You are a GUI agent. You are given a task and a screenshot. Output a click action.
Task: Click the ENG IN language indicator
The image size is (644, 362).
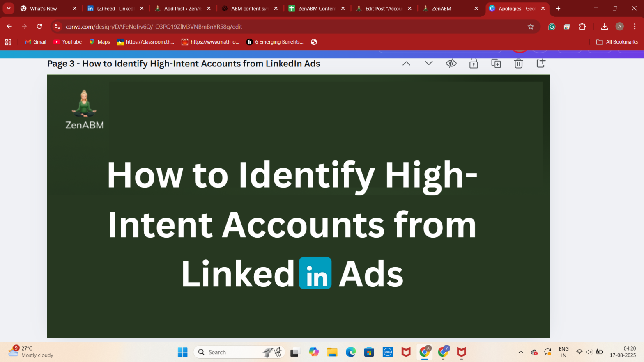(x=563, y=352)
